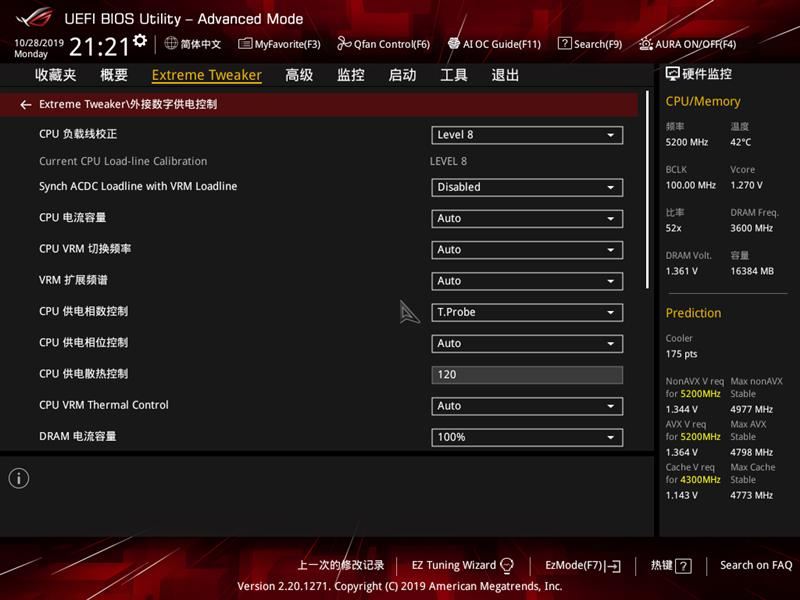Open CPU 电流容量 dropdown
This screenshot has height=600, width=800.
(x=527, y=219)
